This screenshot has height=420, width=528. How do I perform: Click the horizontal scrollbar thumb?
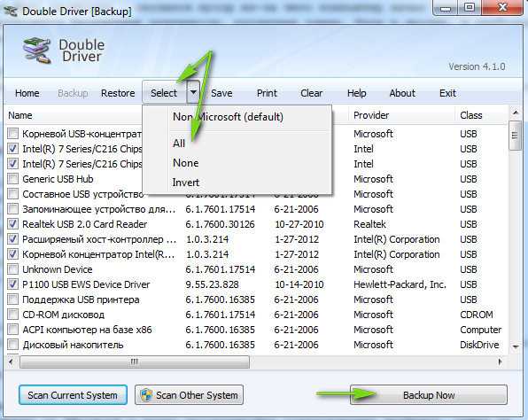(135, 362)
